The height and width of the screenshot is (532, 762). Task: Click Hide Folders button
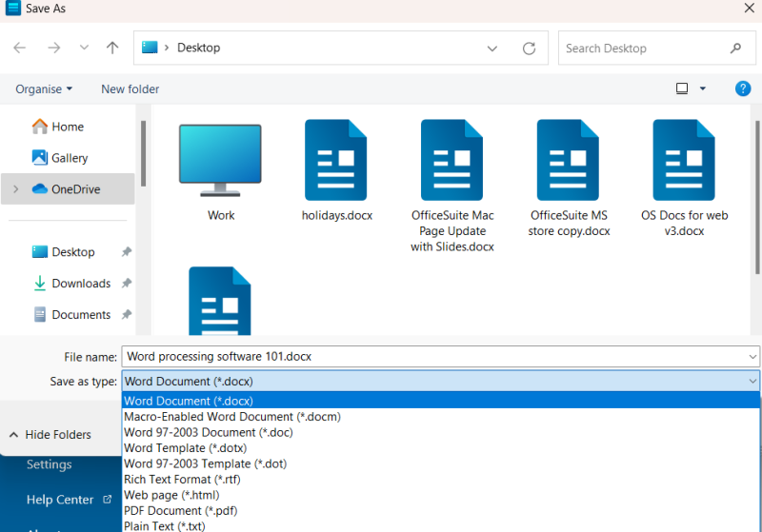click(50, 434)
